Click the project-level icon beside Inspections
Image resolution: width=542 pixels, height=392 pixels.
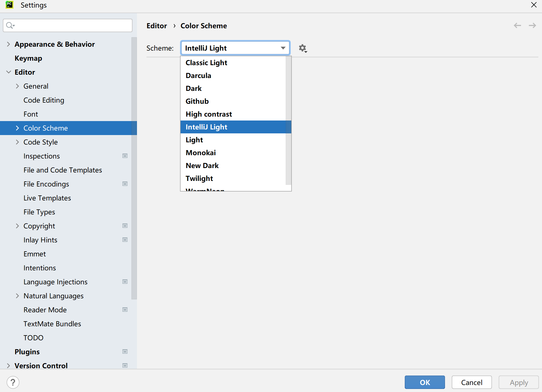125,156
